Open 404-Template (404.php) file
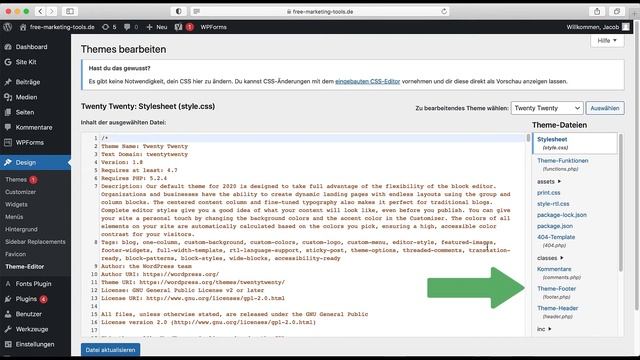The width and height of the screenshot is (640, 360). coord(556,241)
